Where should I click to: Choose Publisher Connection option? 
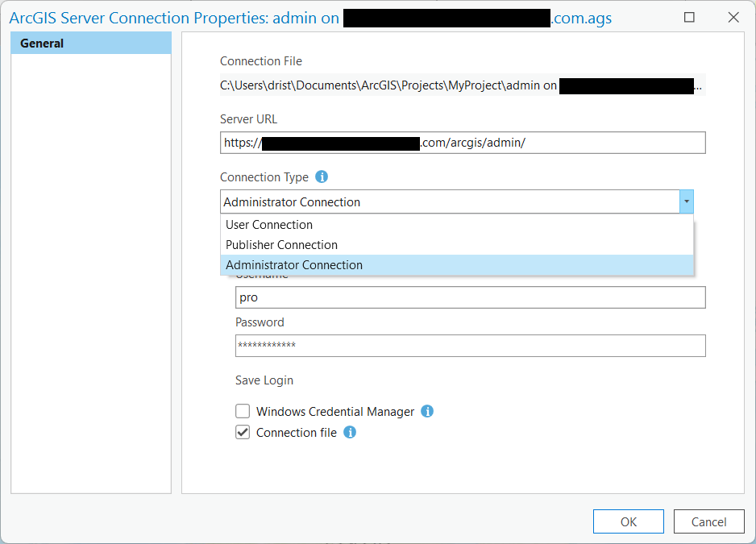(x=281, y=245)
